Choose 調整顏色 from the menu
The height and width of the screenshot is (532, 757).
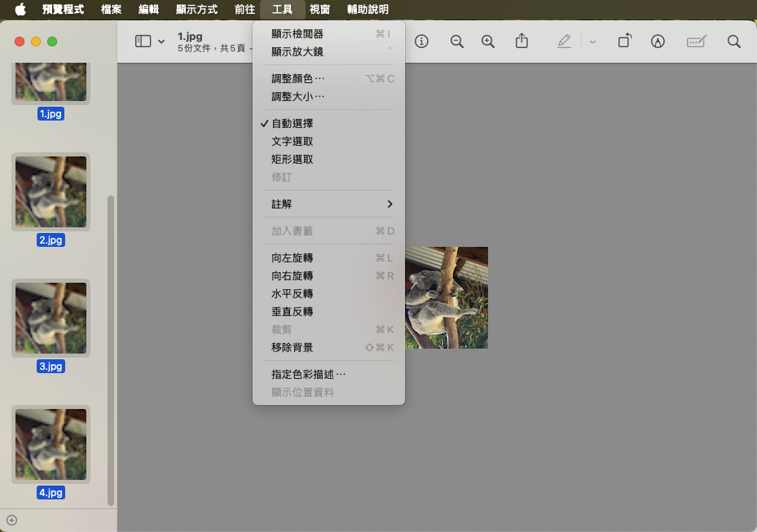297,79
